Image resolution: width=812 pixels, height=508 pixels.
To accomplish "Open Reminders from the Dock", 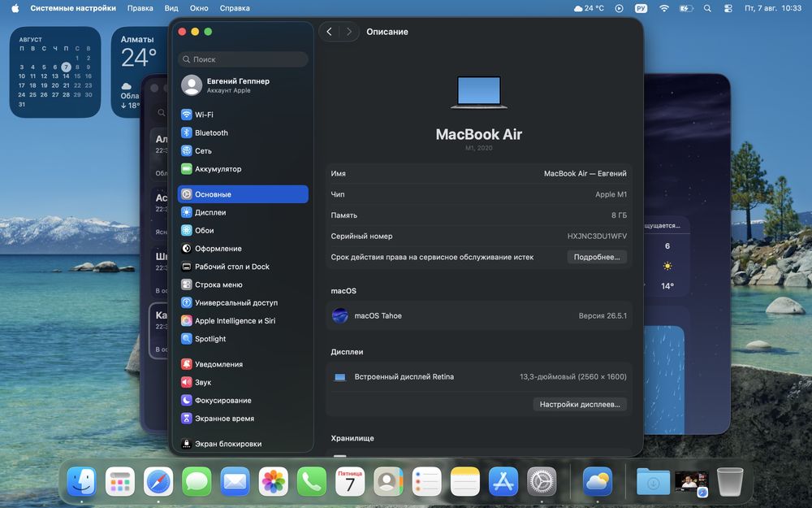I will tap(427, 481).
